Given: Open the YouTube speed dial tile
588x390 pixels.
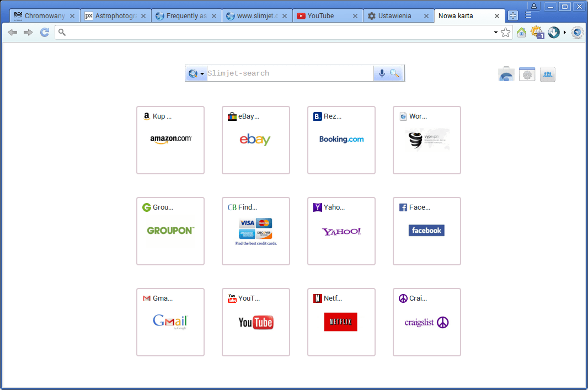Looking at the screenshot, I should pos(256,322).
